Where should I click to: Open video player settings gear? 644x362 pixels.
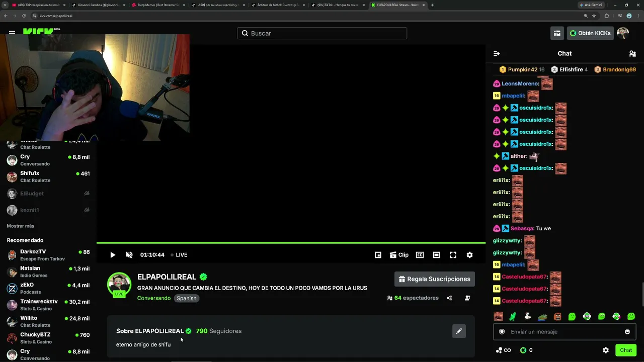click(469, 255)
